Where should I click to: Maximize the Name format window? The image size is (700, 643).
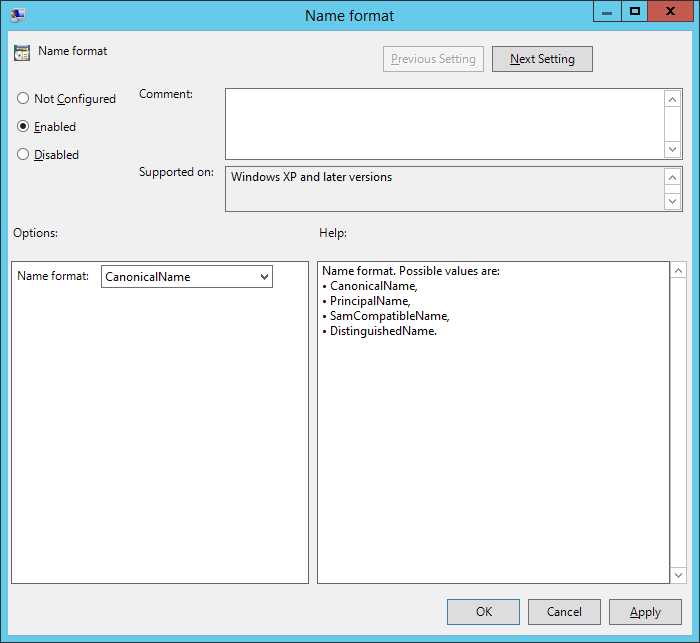point(634,11)
